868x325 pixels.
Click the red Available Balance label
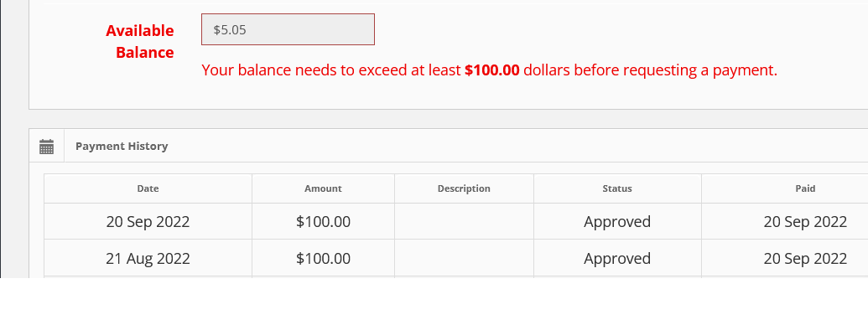click(140, 41)
